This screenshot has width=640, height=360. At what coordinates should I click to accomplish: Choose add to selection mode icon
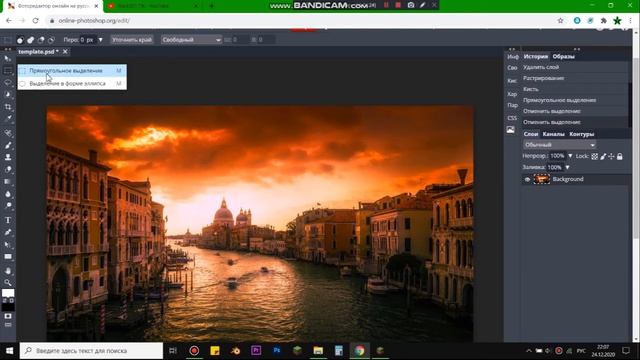[x=31, y=40]
